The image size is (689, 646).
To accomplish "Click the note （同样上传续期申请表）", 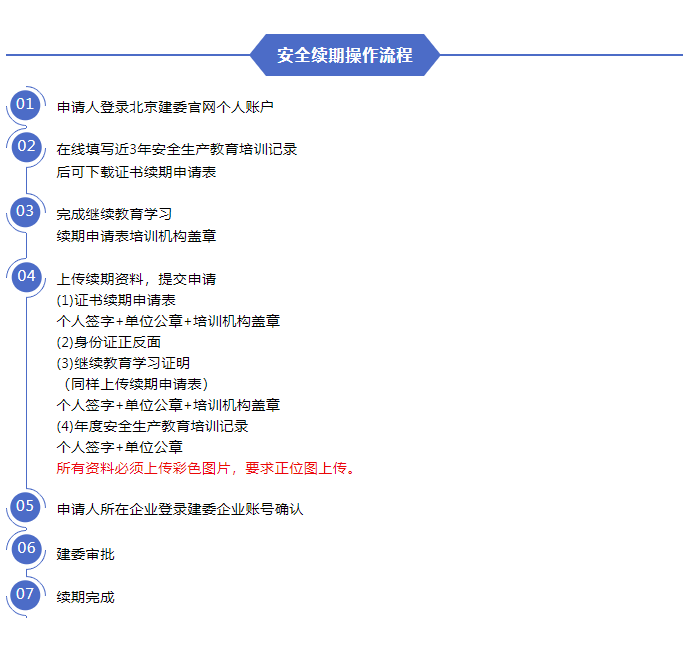I will (x=136, y=384).
